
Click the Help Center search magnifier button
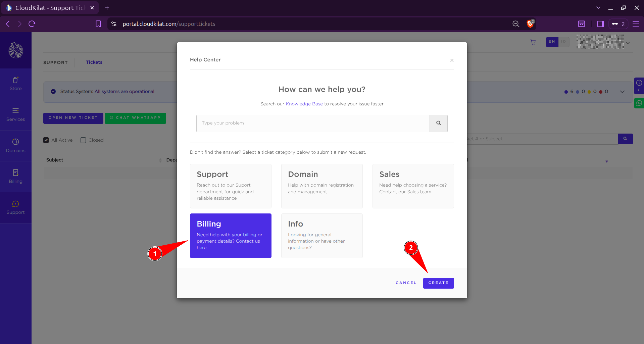tap(438, 123)
